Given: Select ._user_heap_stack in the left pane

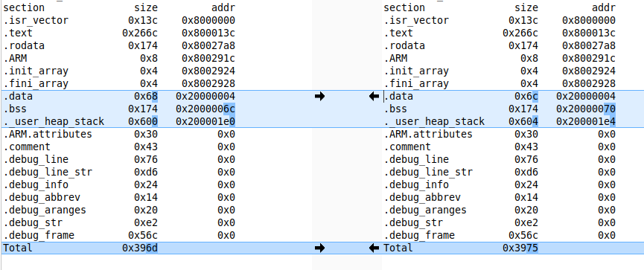Looking at the screenshot, I should [x=54, y=122].
